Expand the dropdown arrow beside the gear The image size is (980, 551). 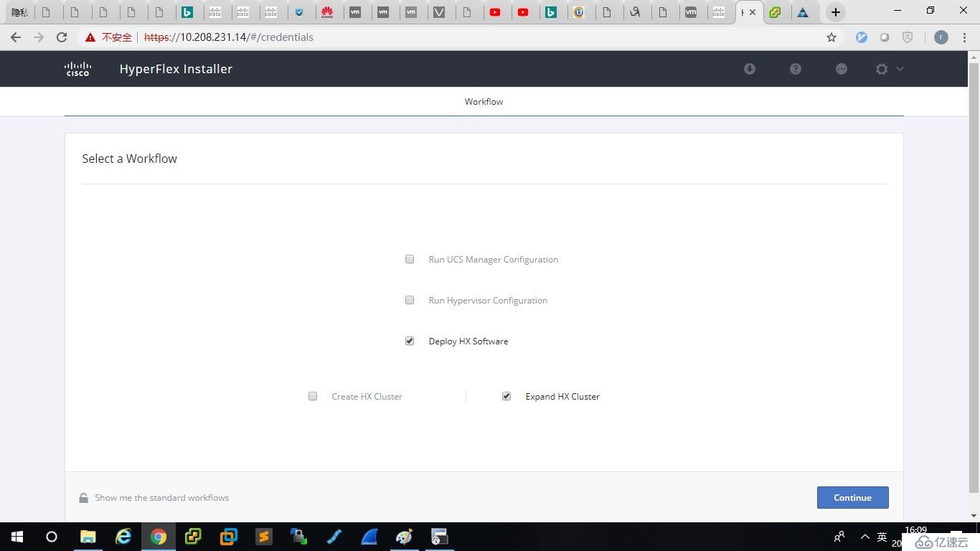[900, 69]
